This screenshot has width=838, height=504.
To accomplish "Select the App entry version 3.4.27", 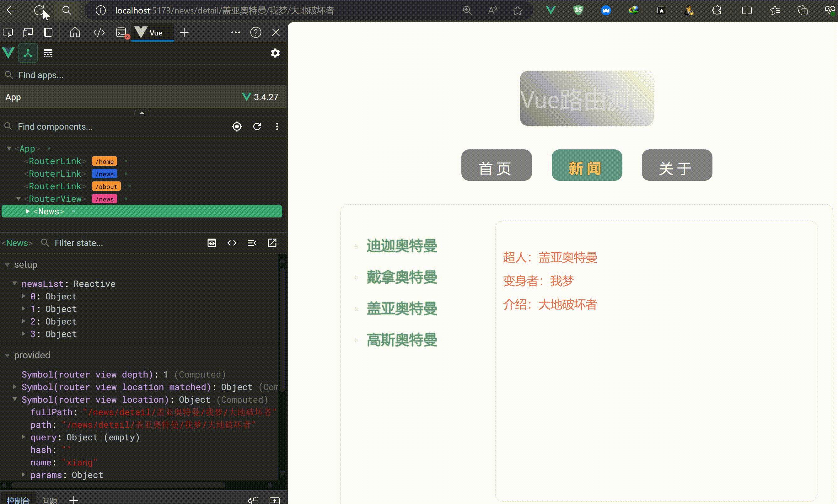I will pos(143,97).
